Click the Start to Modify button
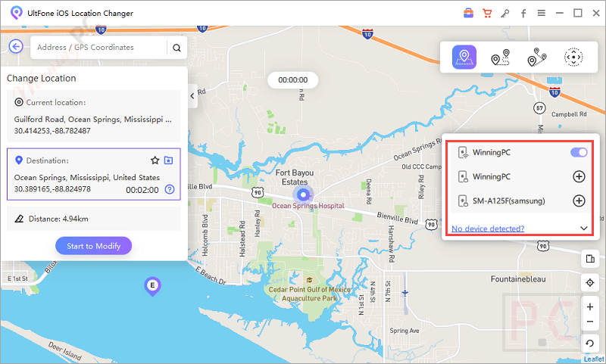The image size is (606, 364). coord(93,246)
